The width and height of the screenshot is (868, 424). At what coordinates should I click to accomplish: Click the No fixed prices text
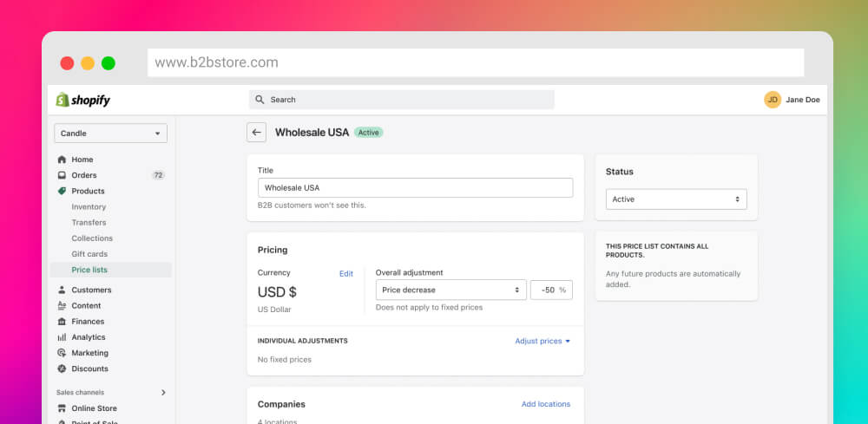click(285, 359)
